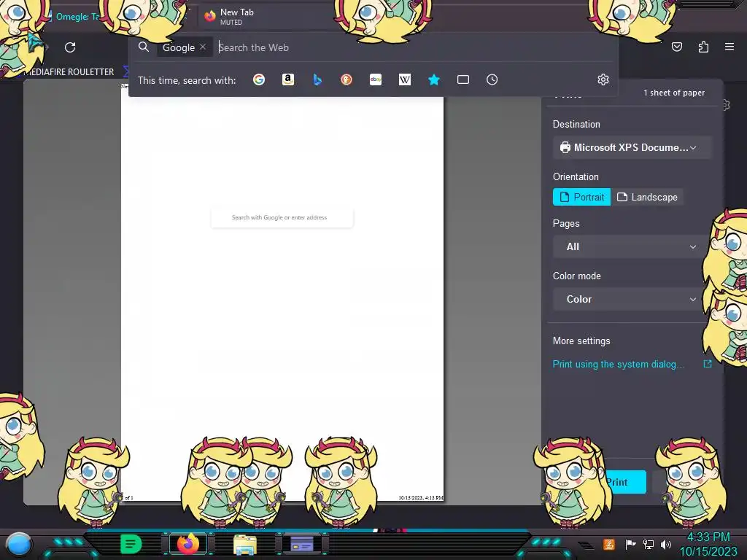Reload the page with the refresh icon
This screenshot has width=747, height=560.
pyautogui.click(x=70, y=47)
